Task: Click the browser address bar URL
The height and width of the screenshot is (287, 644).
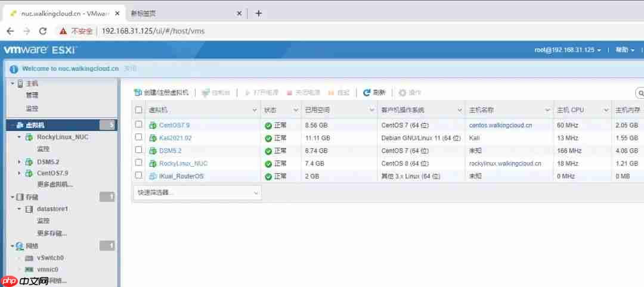Action: click(153, 31)
